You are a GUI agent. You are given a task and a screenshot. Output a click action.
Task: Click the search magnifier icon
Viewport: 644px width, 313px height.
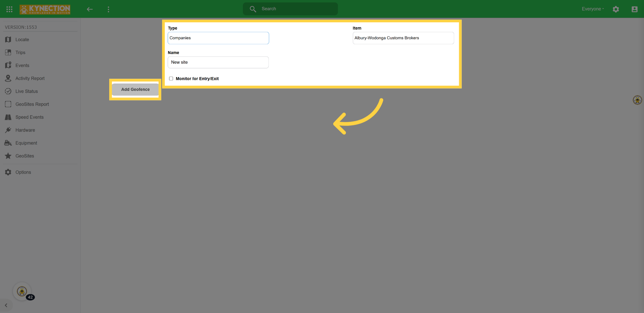pos(253,9)
